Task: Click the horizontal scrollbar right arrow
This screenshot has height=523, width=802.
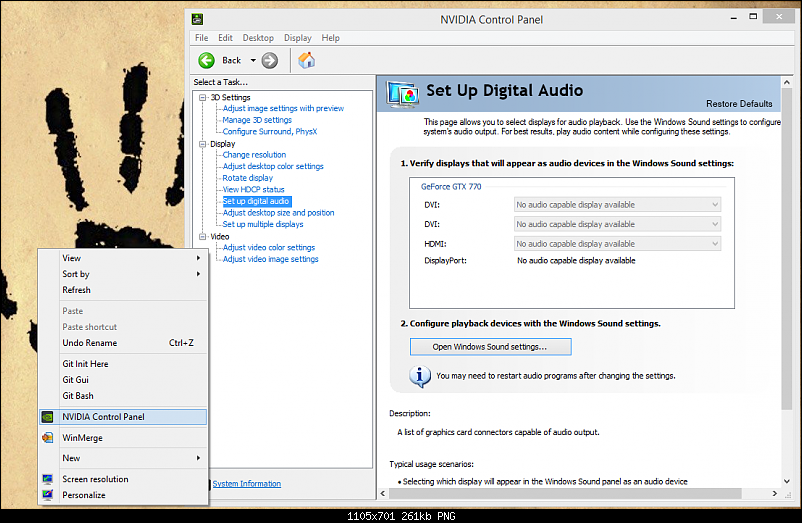Action: click(x=774, y=493)
